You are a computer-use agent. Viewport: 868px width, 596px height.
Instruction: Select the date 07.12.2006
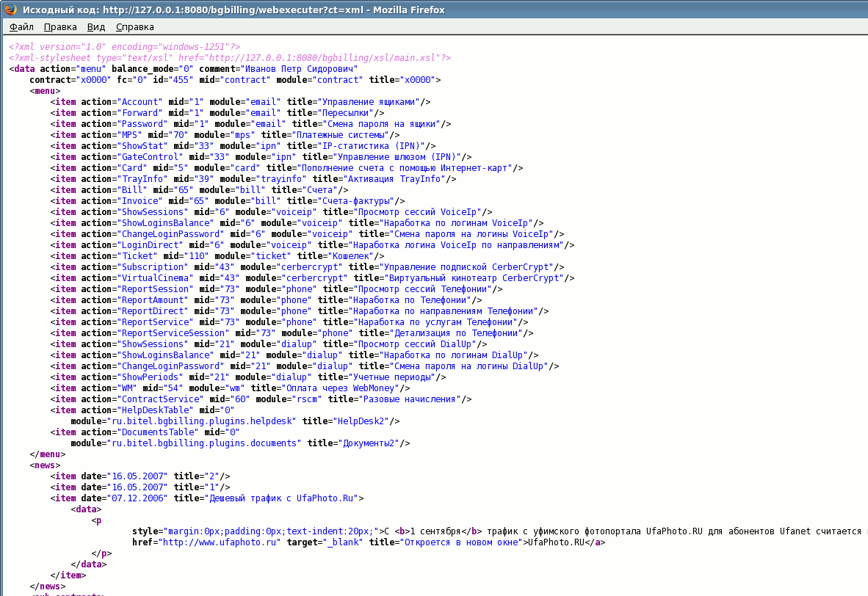coord(139,498)
